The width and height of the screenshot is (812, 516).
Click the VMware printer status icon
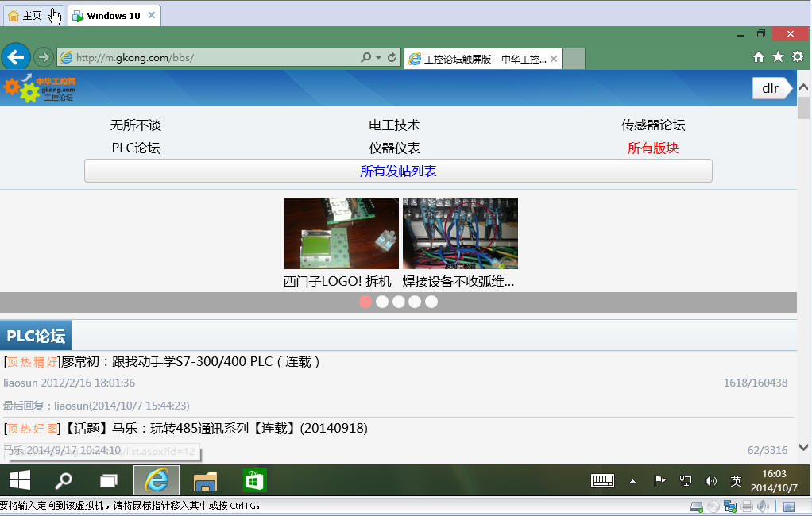(x=747, y=506)
